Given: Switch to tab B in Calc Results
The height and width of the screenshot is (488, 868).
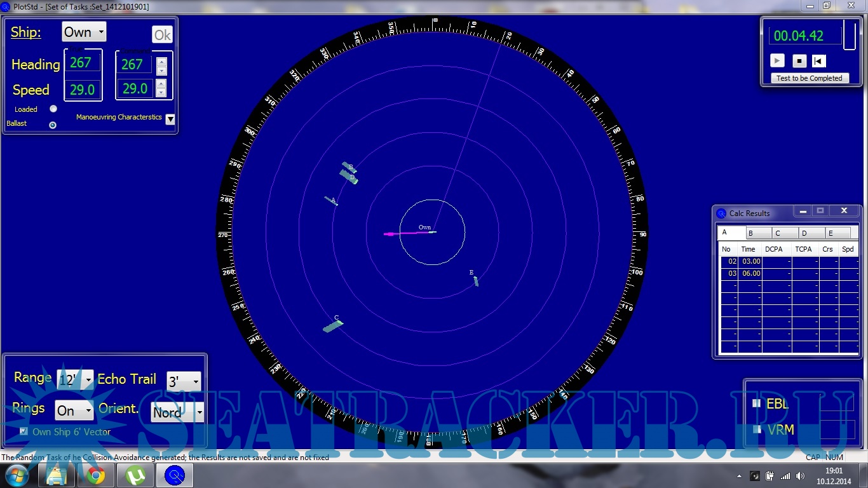Looking at the screenshot, I should [x=758, y=233].
